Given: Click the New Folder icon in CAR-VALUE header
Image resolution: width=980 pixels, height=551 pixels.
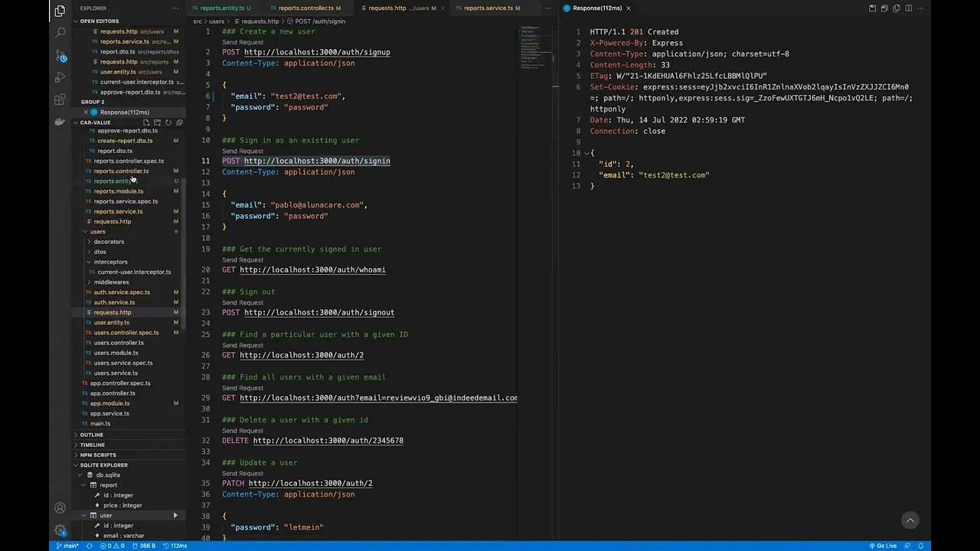Looking at the screenshot, I should [x=157, y=122].
